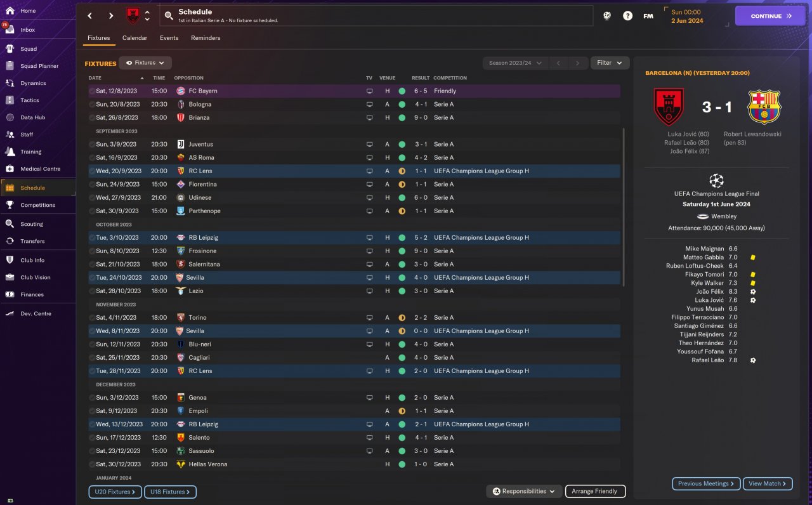This screenshot has width=812, height=505.
Task: Open Competitions from the sidebar
Action: pyautogui.click(x=37, y=205)
